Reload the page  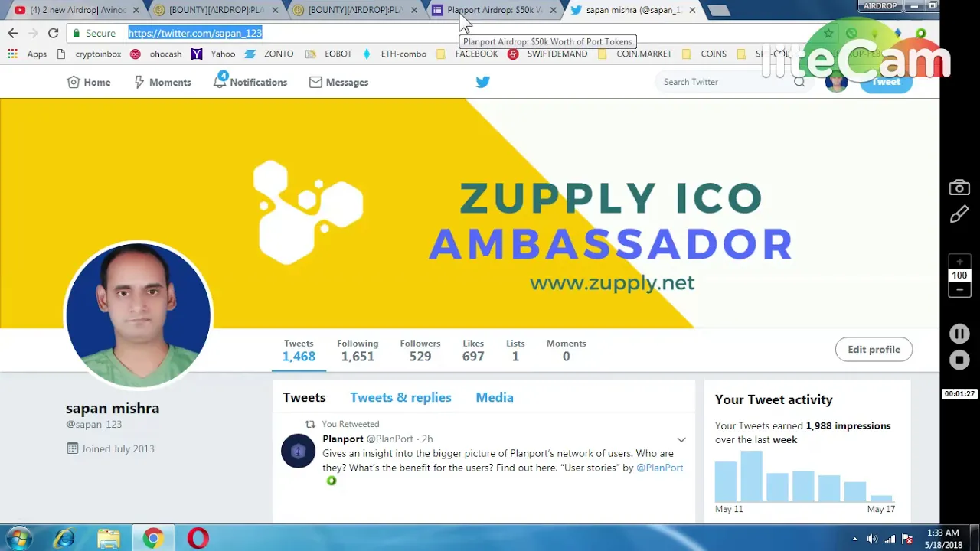[x=53, y=33]
